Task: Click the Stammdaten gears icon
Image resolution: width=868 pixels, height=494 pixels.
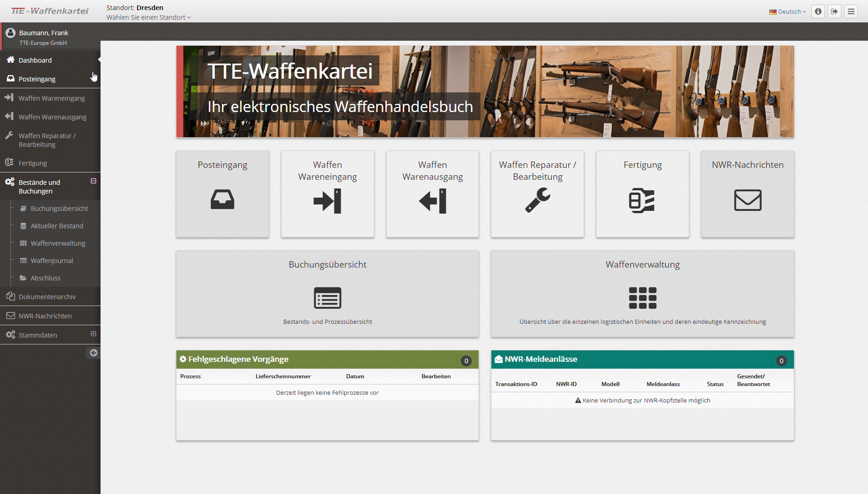Action: [10, 335]
